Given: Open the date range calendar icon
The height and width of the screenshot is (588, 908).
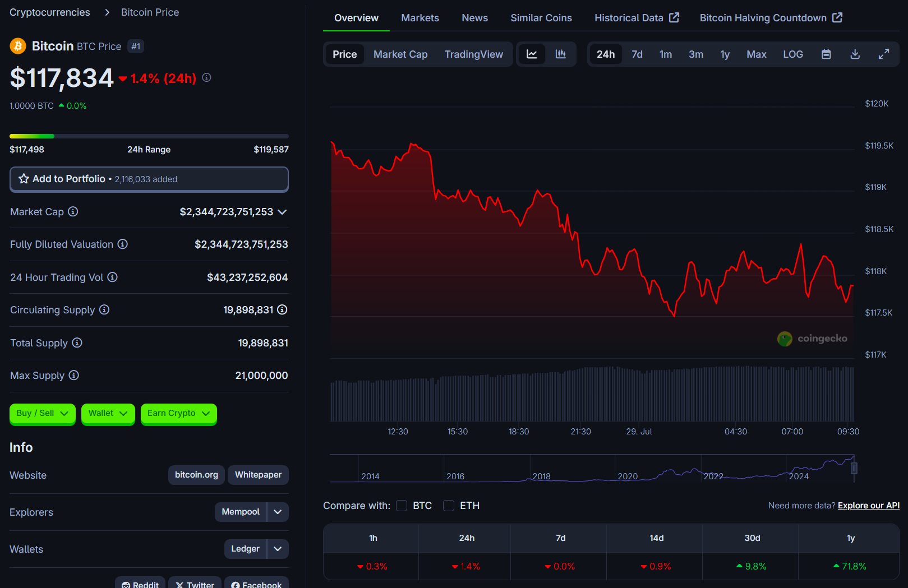Looking at the screenshot, I should (826, 54).
